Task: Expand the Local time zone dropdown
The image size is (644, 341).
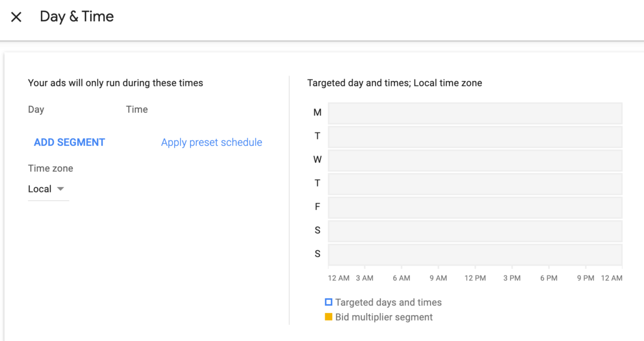Action: click(x=48, y=189)
